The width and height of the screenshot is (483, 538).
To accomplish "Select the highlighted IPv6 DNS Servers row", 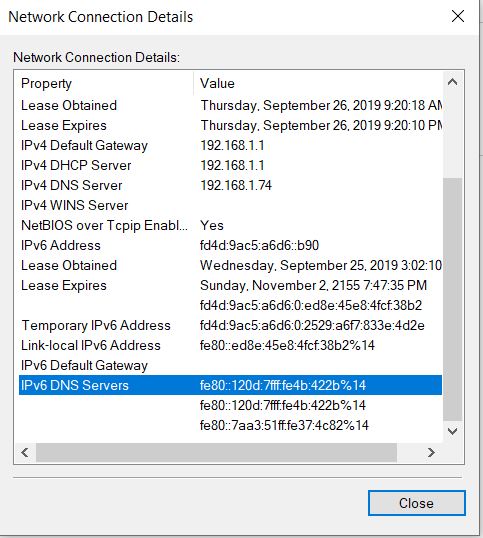I will (x=231, y=385).
